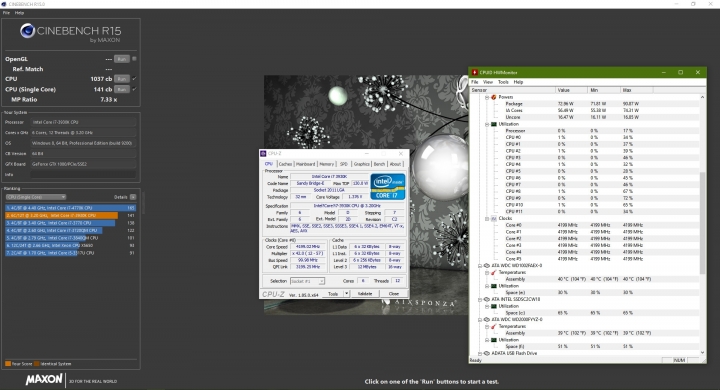Screen dimensions: 720x390
Task: Collapse the ATA WDC WD1002FAEX drive node
Action: click(480, 266)
